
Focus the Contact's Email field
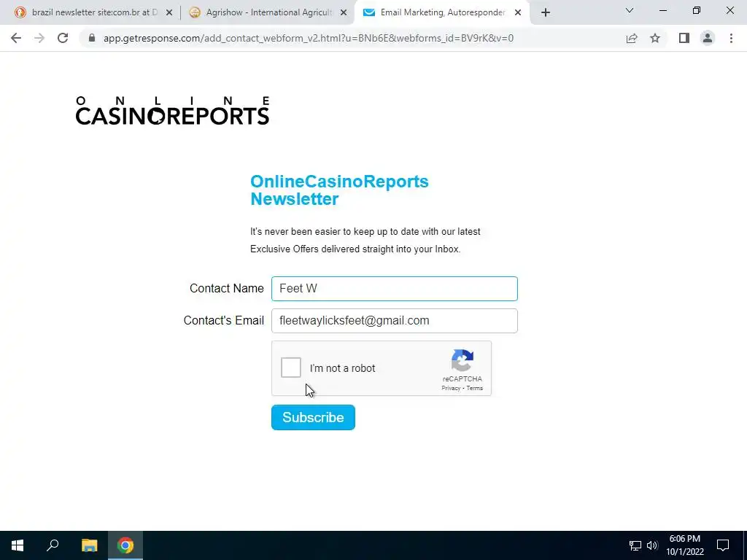click(x=395, y=321)
